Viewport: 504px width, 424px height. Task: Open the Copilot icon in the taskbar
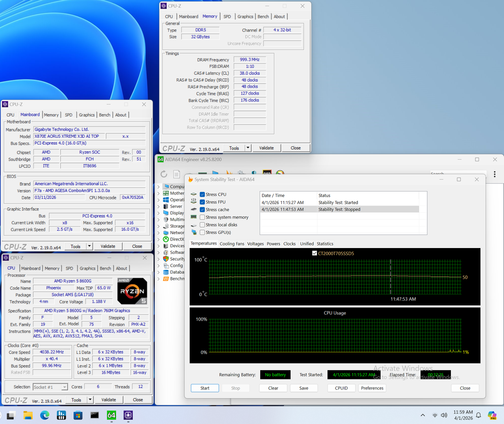click(x=492, y=415)
